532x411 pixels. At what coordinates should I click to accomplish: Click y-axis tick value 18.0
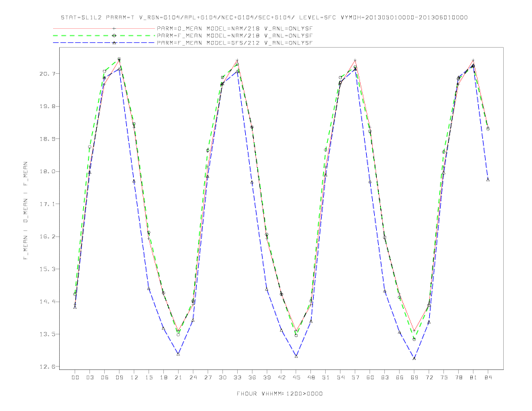[x=46, y=171]
